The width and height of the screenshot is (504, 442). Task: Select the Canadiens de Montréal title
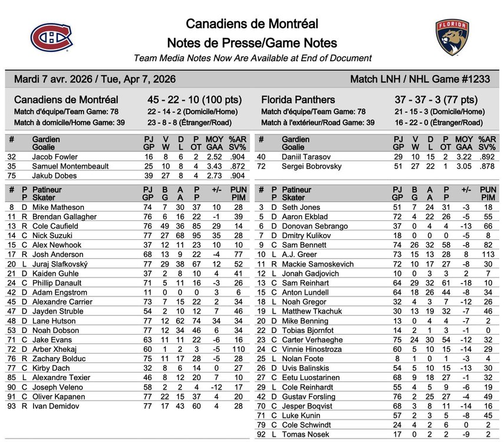[252, 24]
